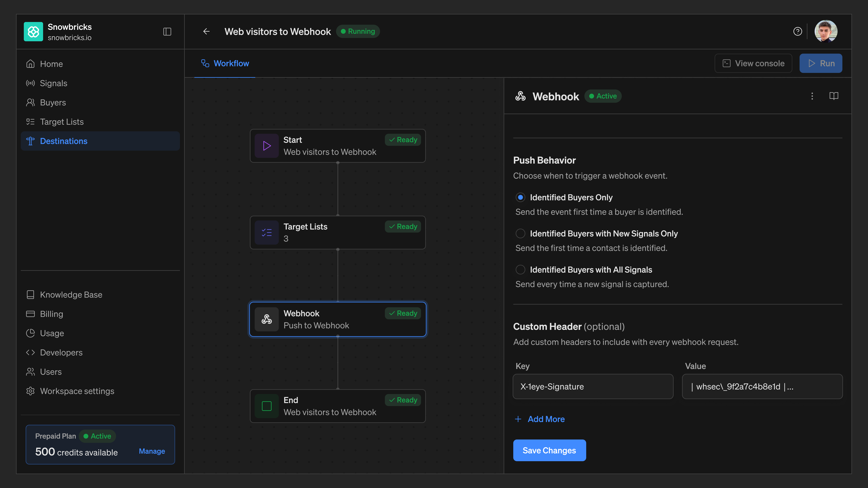868x488 pixels.
Task: Click the End node stop icon
Action: (267, 406)
